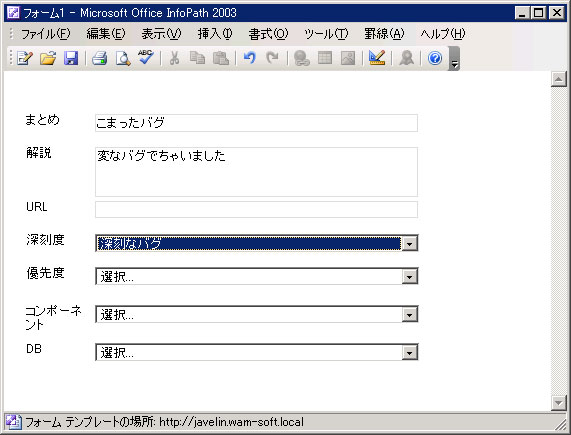571x435 pixels.
Task: Open the ファイル(F) menu
Action: pyautogui.click(x=46, y=34)
